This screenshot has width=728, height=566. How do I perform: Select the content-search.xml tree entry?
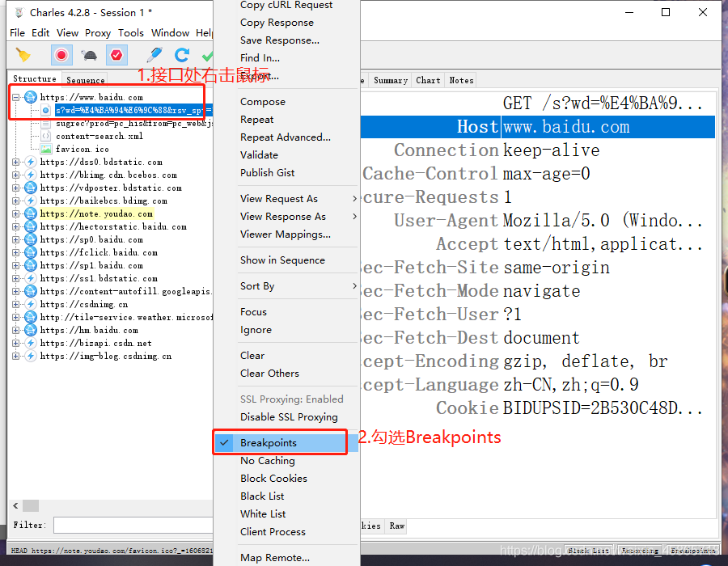(x=99, y=136)
